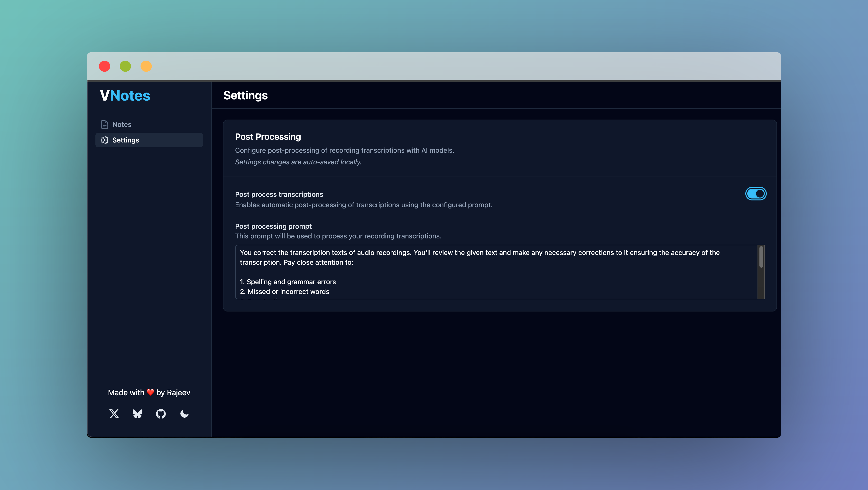The height and width of the screenshot is (490, 868).
Task: Click the red heart emoji in footer
Action: click(150, 393)
